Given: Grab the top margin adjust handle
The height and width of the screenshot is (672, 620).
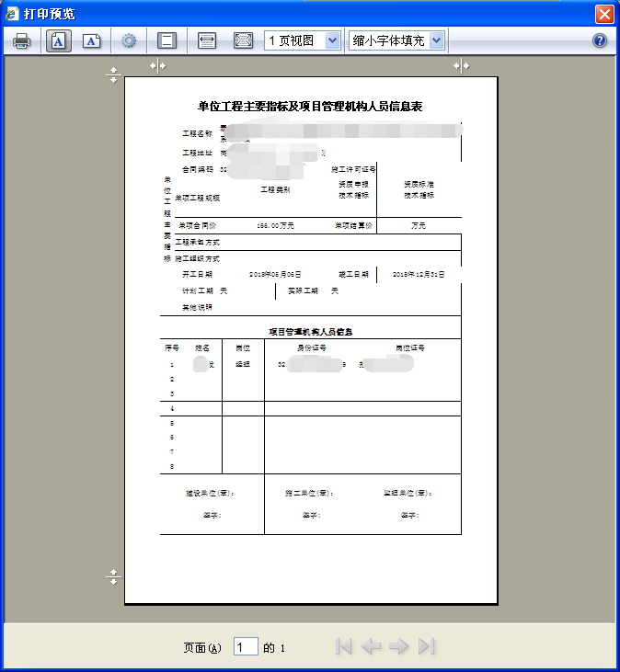Looking at the screenshot, I should pos(114,75).
